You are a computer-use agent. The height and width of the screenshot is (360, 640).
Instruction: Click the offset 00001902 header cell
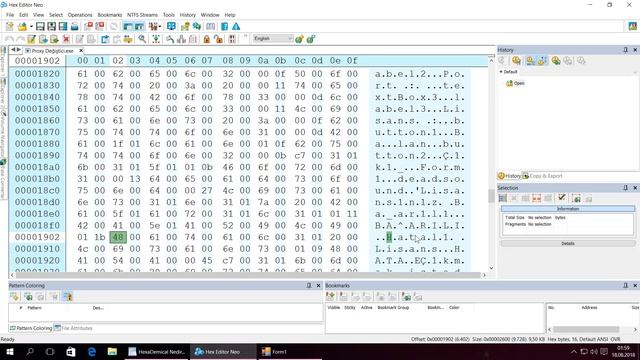(38, 61)
